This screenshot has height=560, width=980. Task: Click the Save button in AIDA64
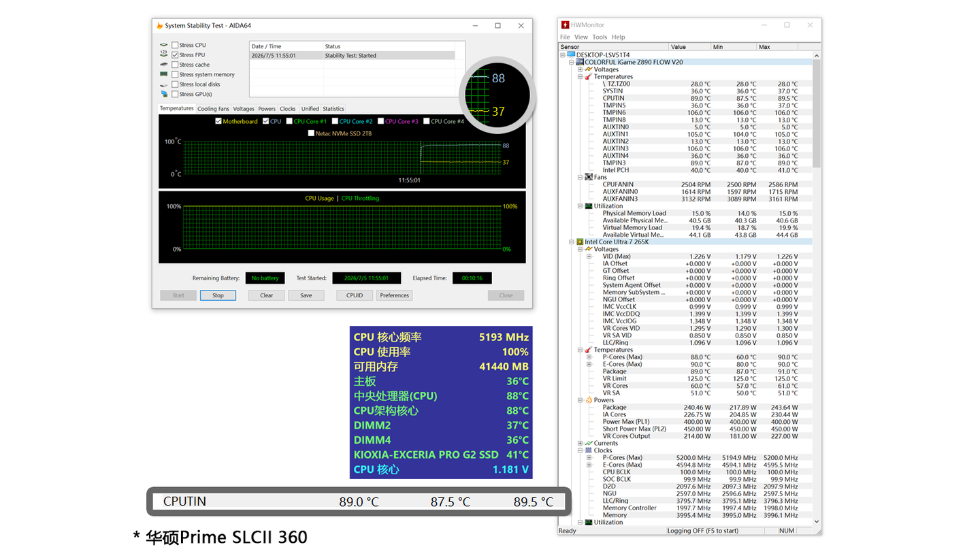coord(306,295)
